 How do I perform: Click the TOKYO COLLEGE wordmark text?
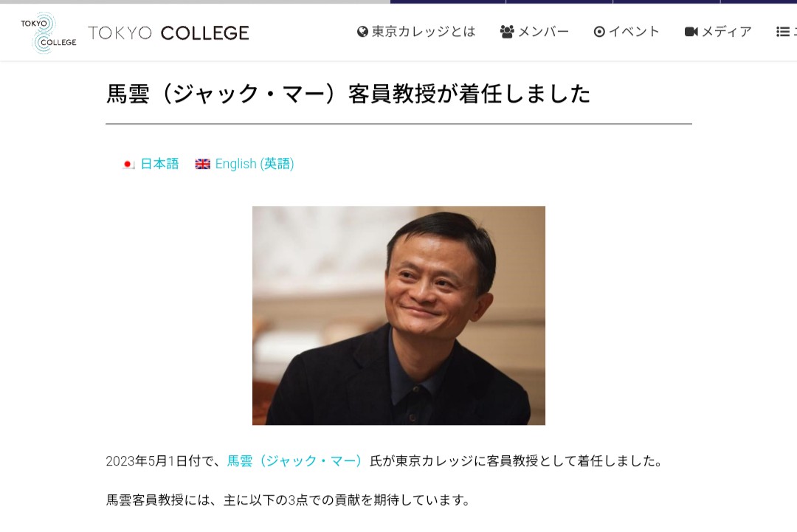[x=169, y=33]
